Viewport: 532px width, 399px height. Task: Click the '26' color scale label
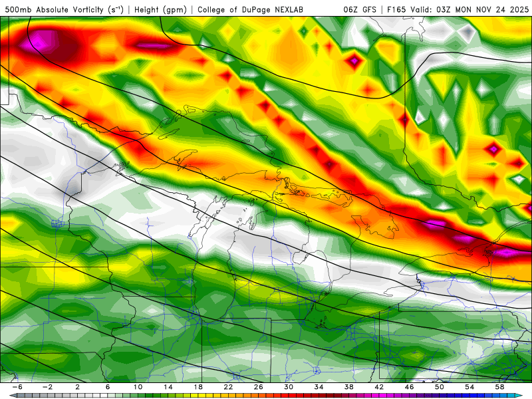(x=258, y=387)
